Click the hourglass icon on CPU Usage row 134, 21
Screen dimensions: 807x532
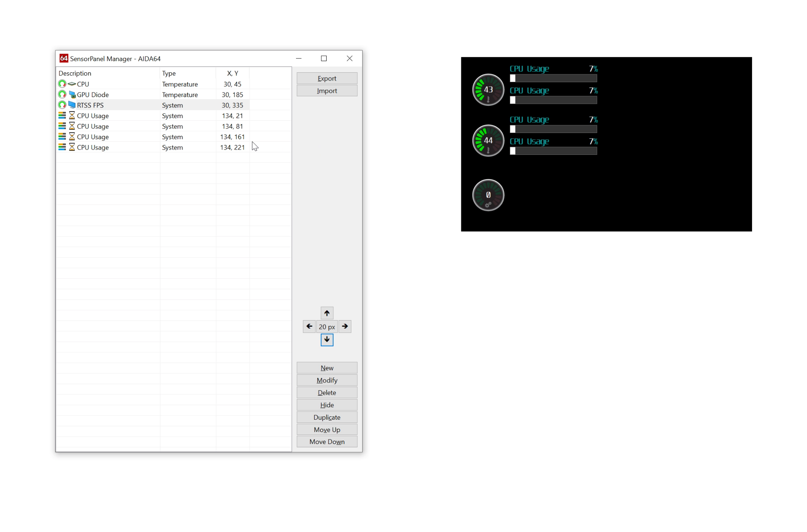pos(72,116)
